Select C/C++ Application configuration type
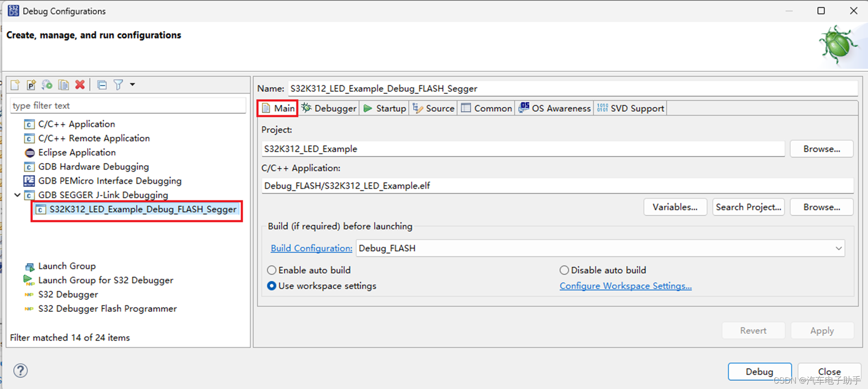 (x=76, y=124)
